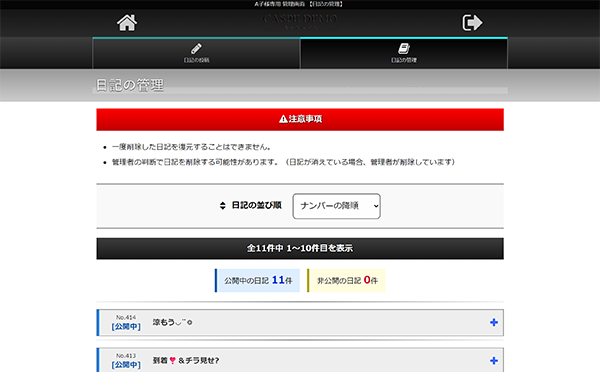Click the warning triangle icon in 注意事項

pyautogui.click(x=283, y=119)
